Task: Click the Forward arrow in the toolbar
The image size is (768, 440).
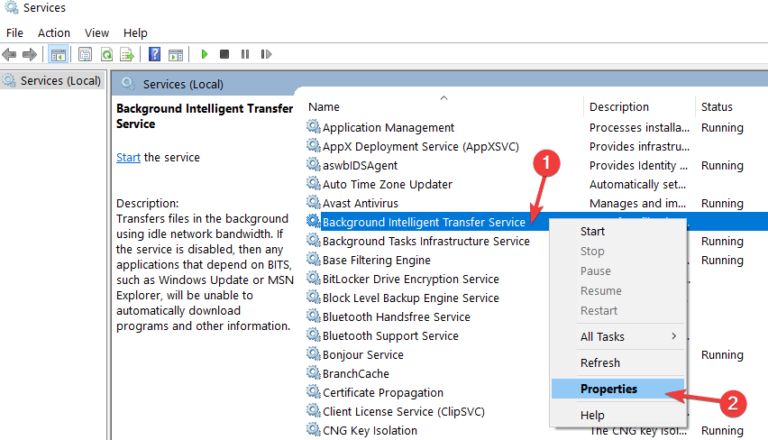Action: (x=31, y=54)
